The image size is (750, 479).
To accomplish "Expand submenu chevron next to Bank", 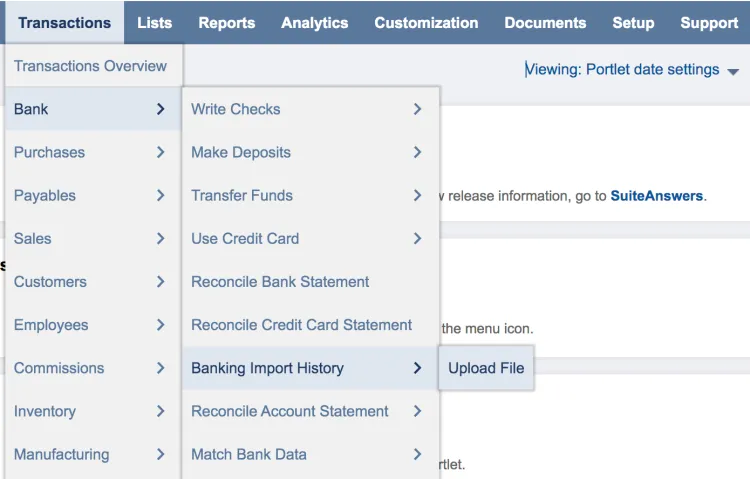I will click(161, 109).
